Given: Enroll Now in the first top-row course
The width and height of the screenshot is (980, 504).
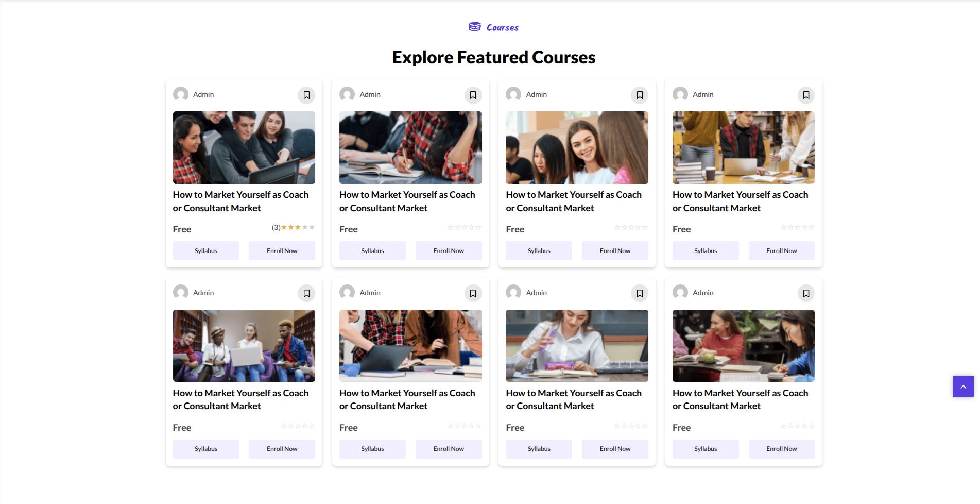Looking at the screenshot, I should point(282,251).
